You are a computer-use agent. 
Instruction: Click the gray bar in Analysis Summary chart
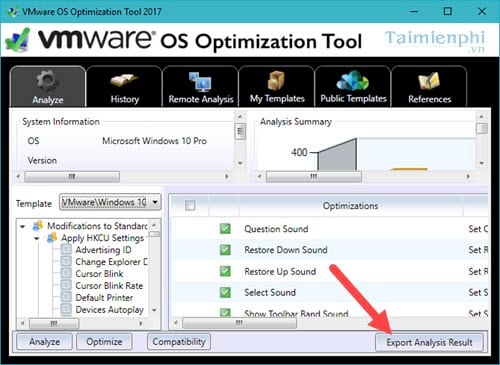coord(337,157)
